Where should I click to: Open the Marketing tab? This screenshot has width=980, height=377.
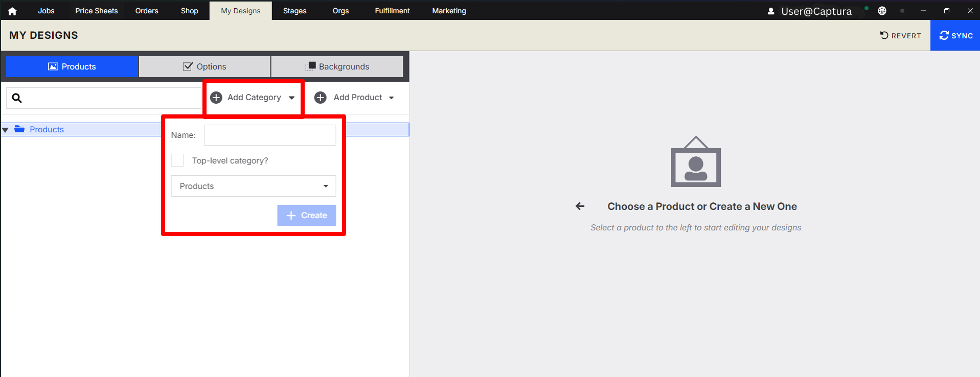point(449,11)
